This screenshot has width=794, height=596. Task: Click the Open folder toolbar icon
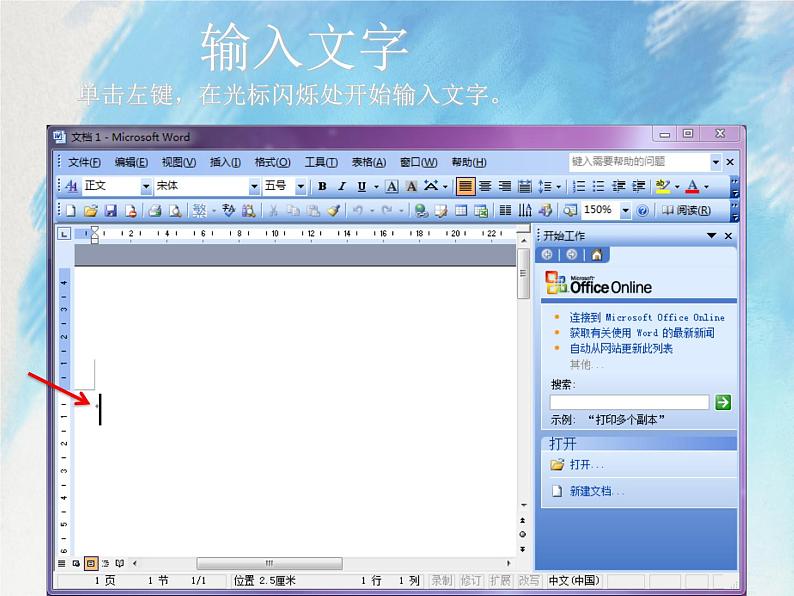click(91, 210)
